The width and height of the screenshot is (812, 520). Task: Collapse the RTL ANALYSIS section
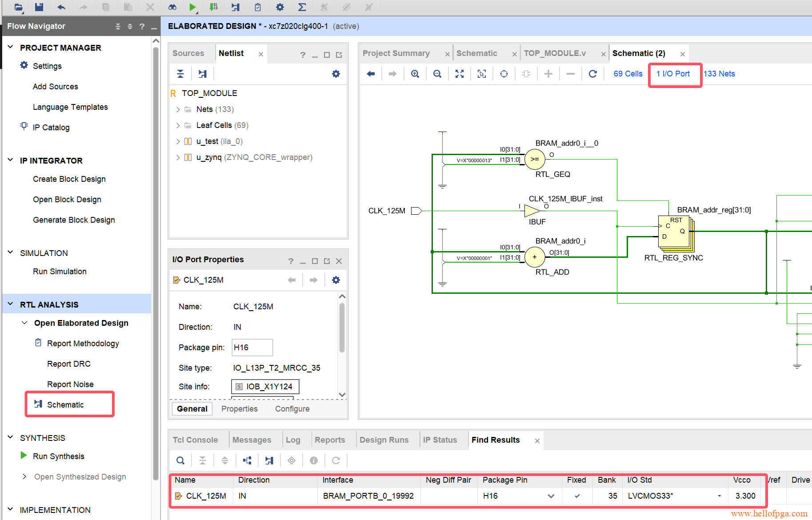(x=11, y=304)
